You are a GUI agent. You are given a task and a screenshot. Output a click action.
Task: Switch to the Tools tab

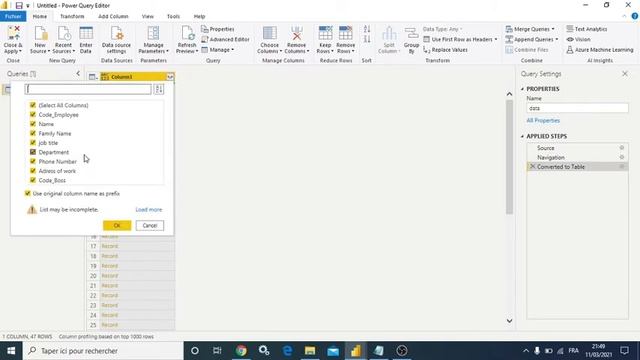coord(173,16)
